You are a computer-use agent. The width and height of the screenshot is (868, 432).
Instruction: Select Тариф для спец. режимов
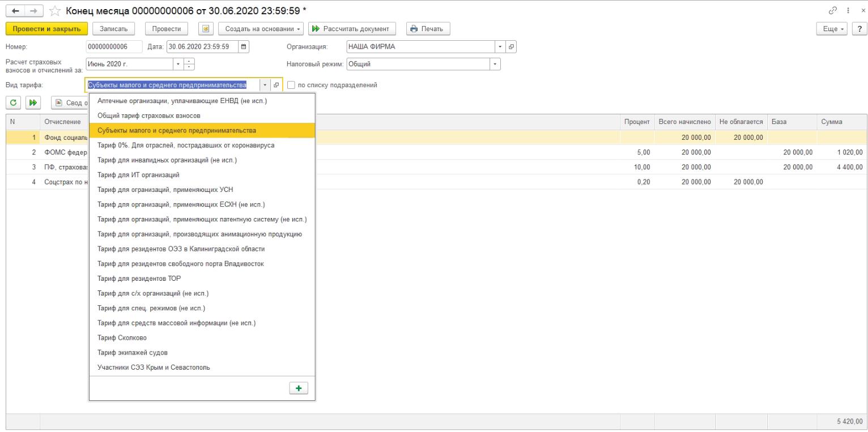(202, 308)
